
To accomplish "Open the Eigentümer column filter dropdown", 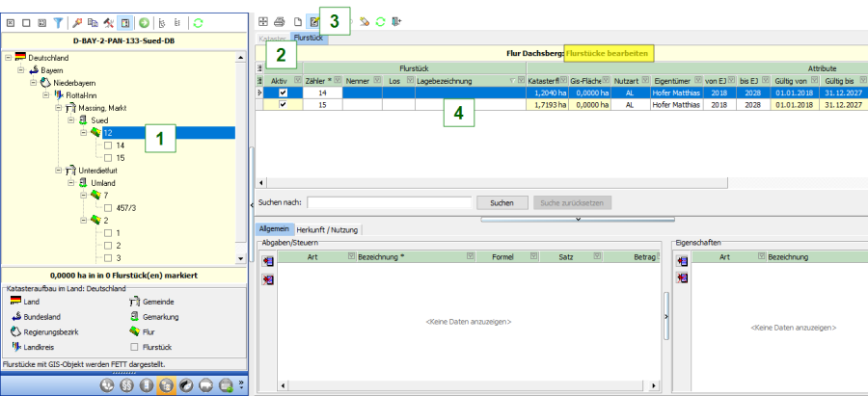I will pos(696,80).
